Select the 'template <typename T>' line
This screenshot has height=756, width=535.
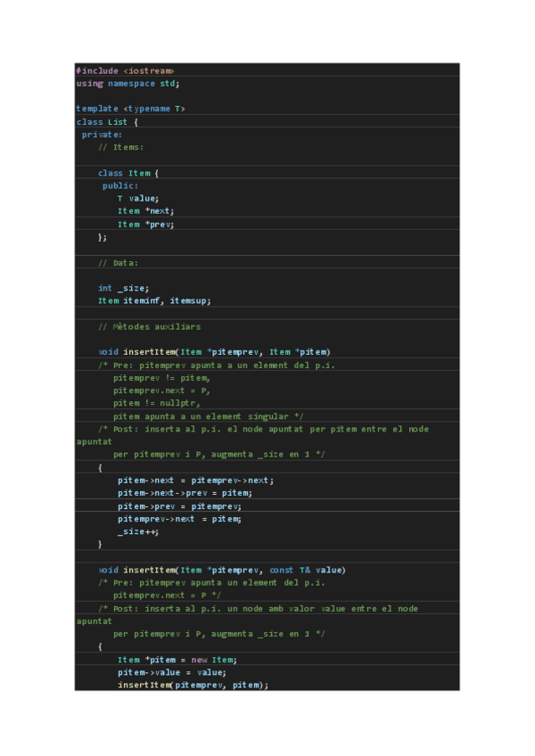130,109
